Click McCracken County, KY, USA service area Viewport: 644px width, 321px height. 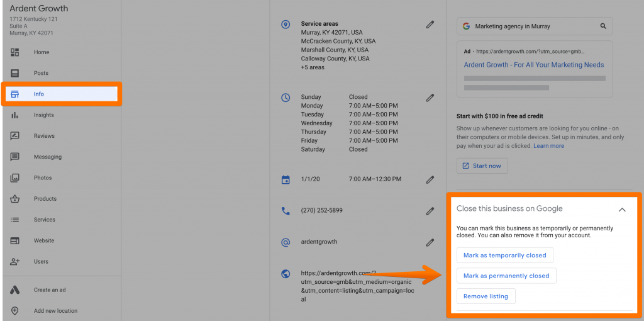point(338,41)
